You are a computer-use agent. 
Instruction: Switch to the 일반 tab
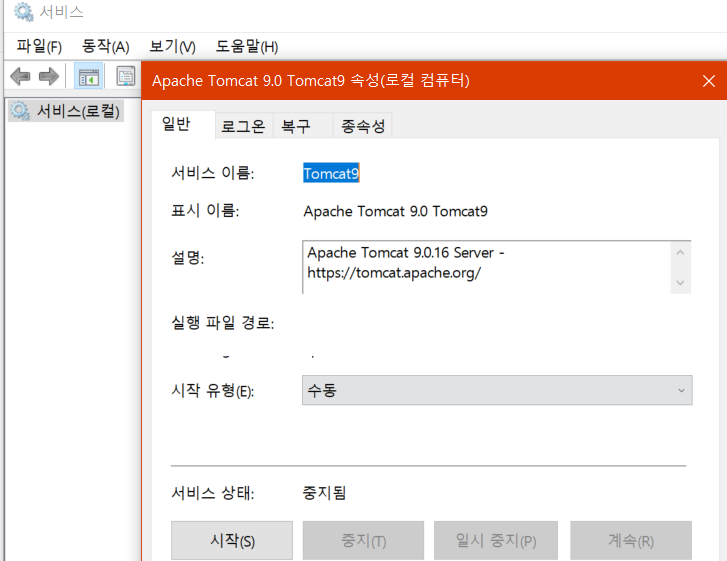coord(183,124)
